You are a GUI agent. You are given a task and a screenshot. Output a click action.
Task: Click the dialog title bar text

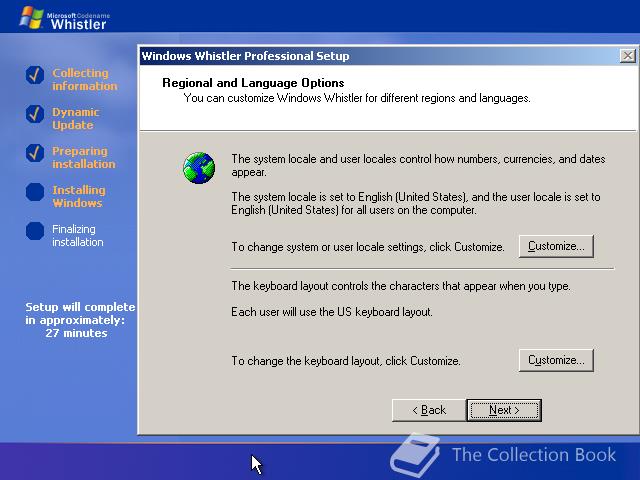(245, 56)
